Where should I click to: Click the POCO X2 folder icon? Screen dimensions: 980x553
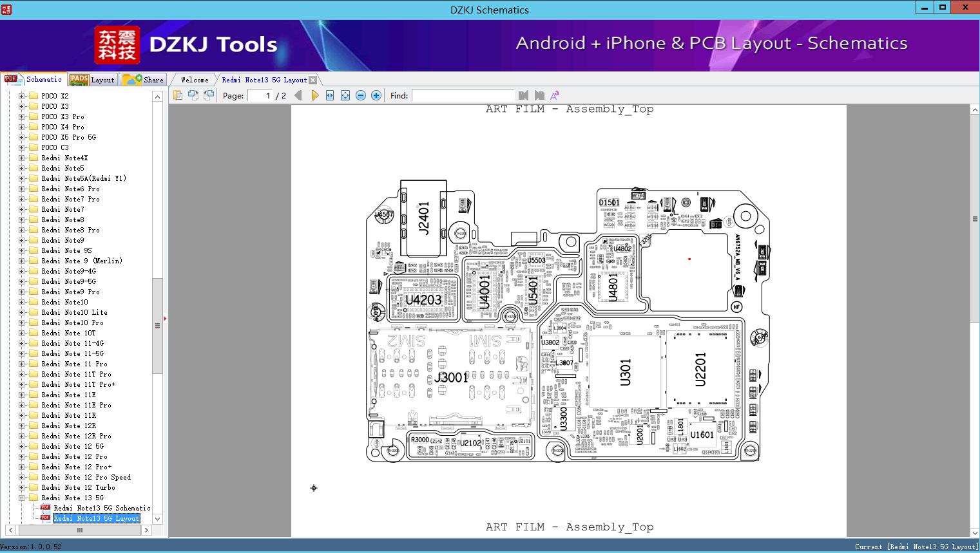tap(34, 96)
